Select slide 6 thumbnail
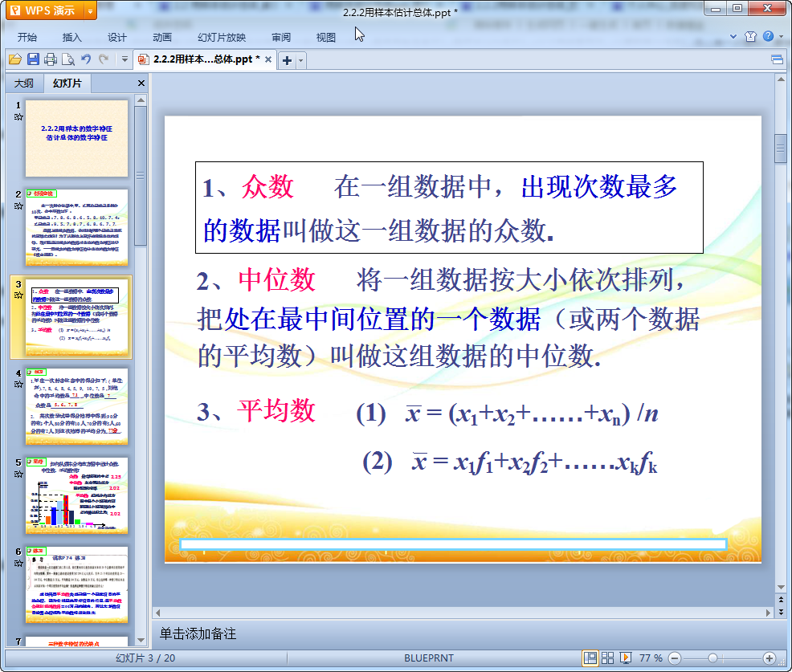The width and height of the screenshot is (792, 672). tap(77, 584)
